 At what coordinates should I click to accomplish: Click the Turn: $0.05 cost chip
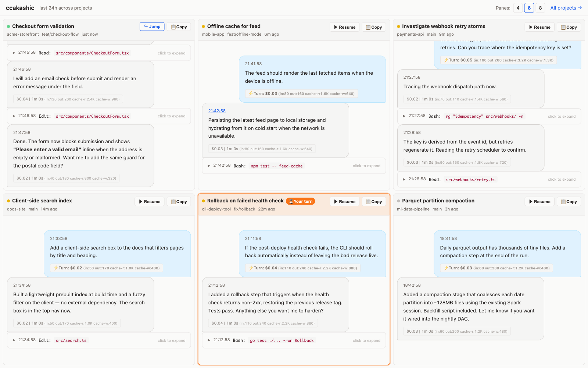point(498,60)
